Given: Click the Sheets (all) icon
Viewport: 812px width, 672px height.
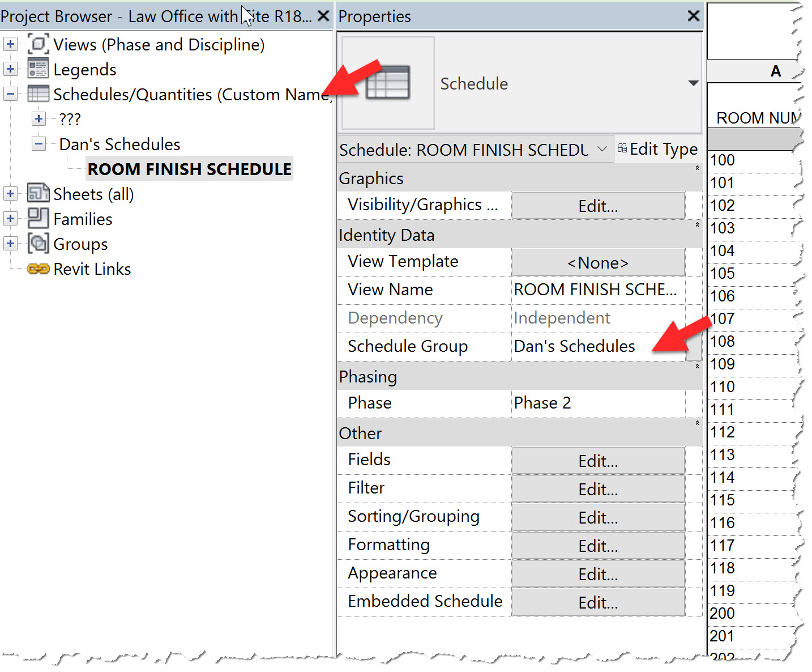Looking at the screenshot, I should [37, 193].
